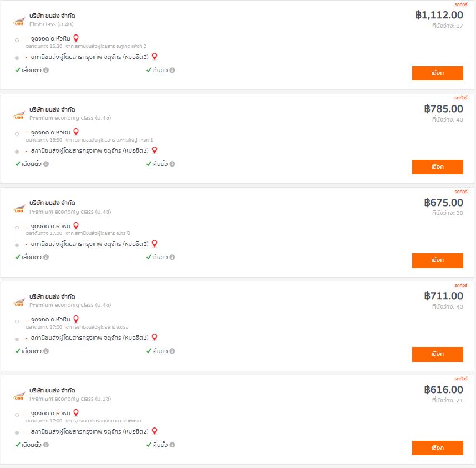Image resolution: width=476 pixels, height=468 pixels.
Task: Open map pin for Hua Hin stop, First class trip
Action: 76,38
